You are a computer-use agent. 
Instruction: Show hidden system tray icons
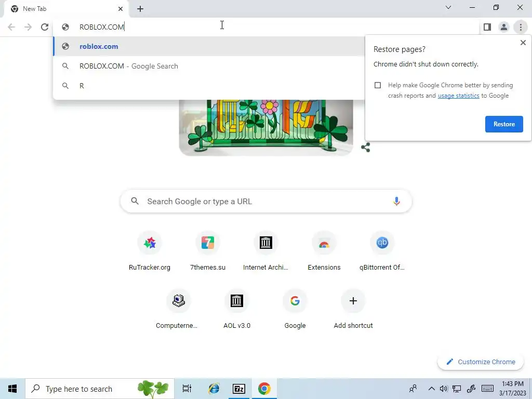(431, 389)
